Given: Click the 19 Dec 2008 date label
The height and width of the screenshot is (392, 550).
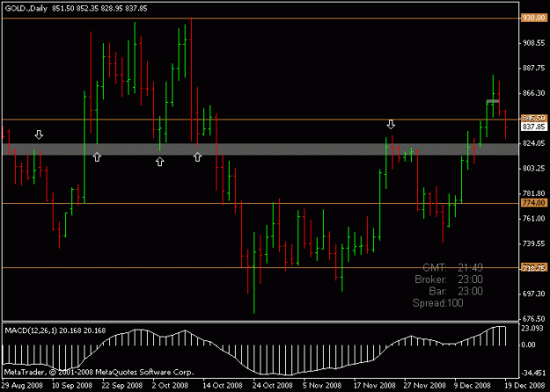Looking at the screenshot, I should point(525,386).
